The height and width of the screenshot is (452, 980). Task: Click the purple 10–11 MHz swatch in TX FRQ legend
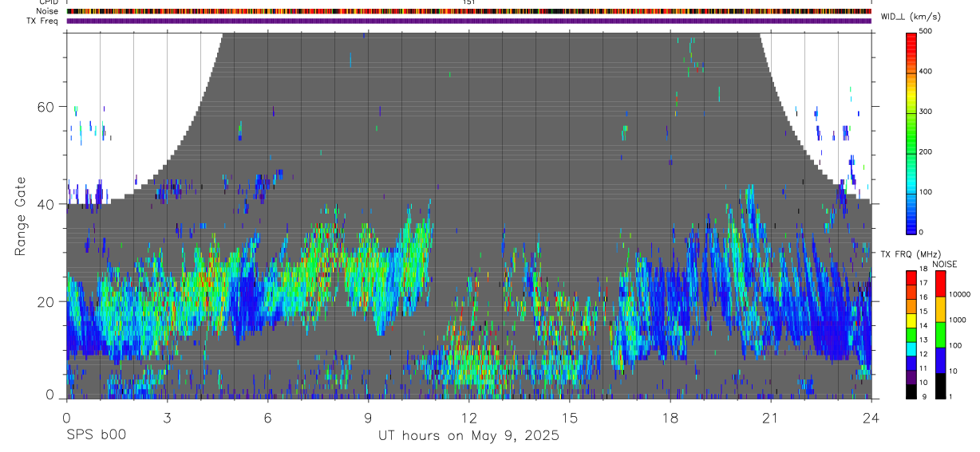(x=911, y=377)
